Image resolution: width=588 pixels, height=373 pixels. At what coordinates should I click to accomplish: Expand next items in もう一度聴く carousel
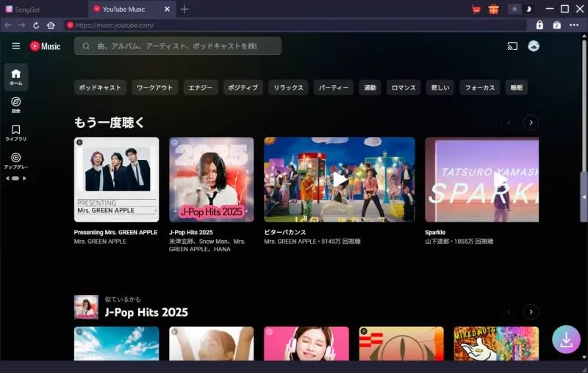click(x=531, y=123)
